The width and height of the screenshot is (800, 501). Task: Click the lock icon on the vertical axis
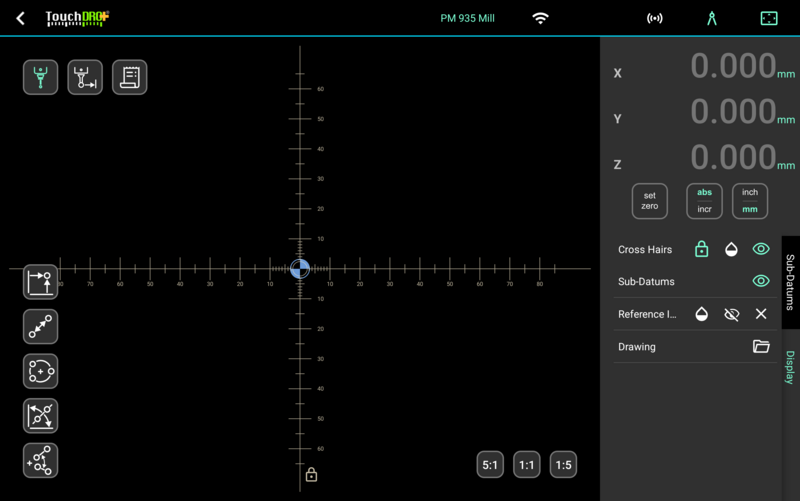point(311,475)
